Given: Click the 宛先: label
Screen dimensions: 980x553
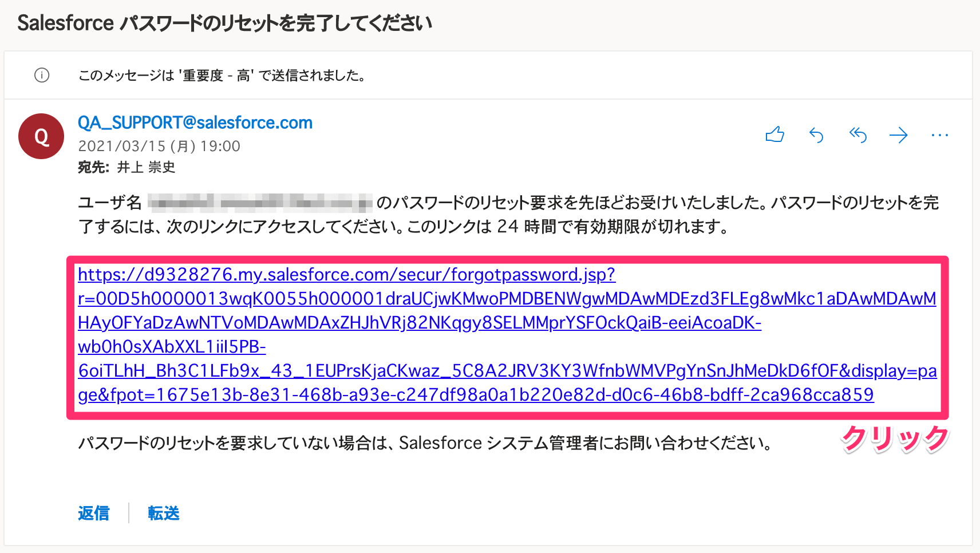Looking at the screenshot, I should pyautogui.click(x=94, y=167).
